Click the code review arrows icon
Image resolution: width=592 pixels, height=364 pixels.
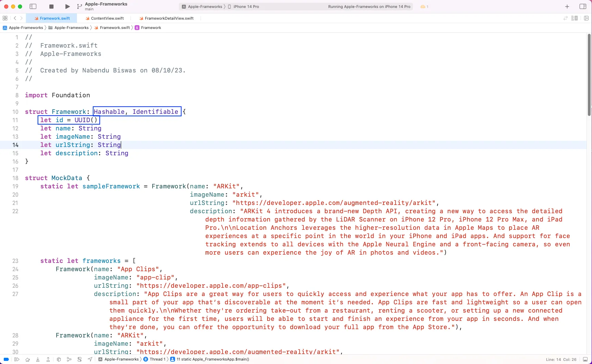pos(565,18)
